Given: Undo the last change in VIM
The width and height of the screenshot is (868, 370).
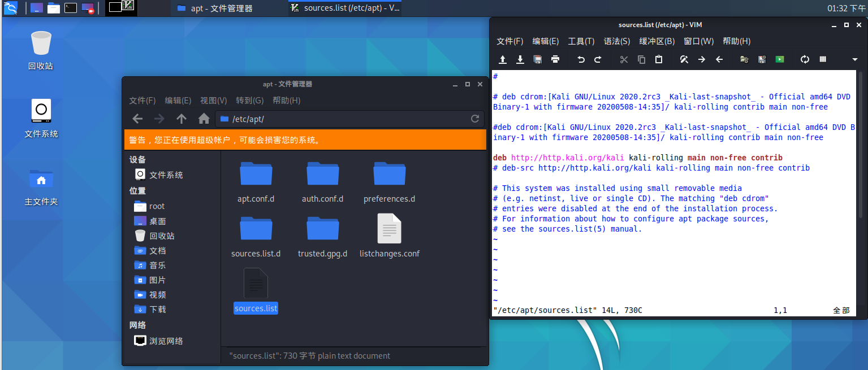Looking at the screenshot, I should click(581, 59).
